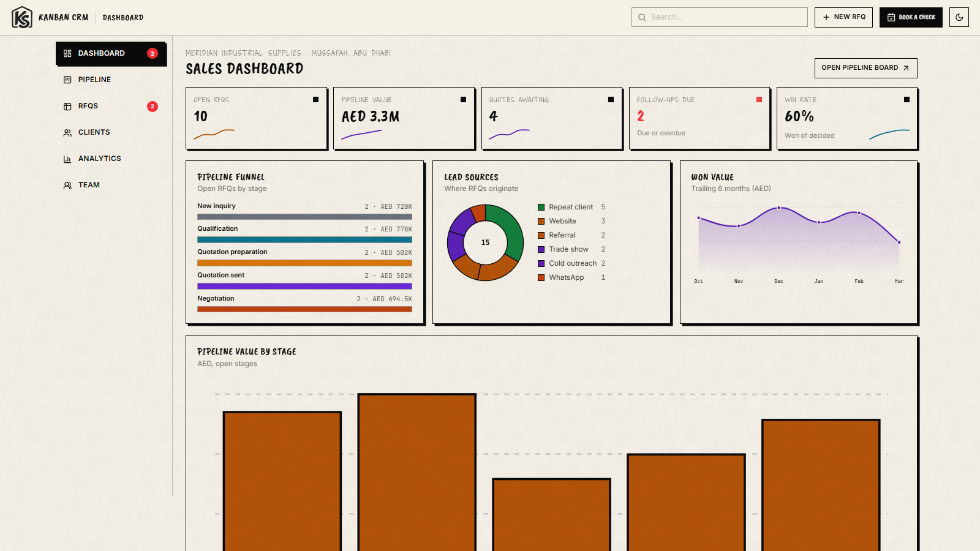Image resolution: width=980 pixels, height=551 pixels.
Task: Click the Quotation preparation funnel bar
Action: point(304,263)
